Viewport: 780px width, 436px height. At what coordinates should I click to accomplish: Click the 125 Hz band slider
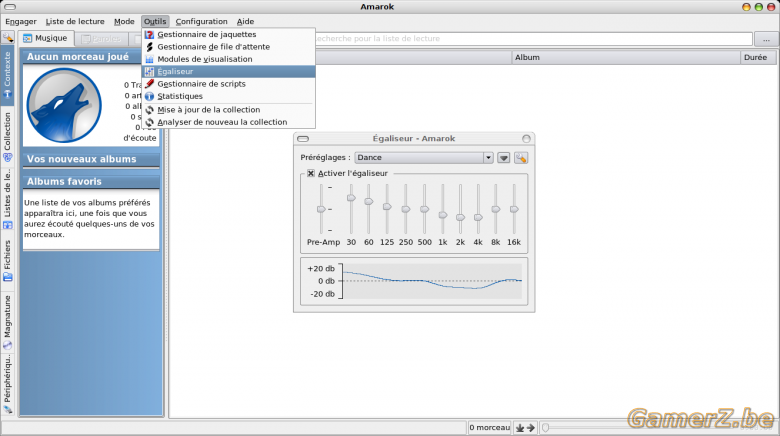pyautogui.click(x=387, y=209)
